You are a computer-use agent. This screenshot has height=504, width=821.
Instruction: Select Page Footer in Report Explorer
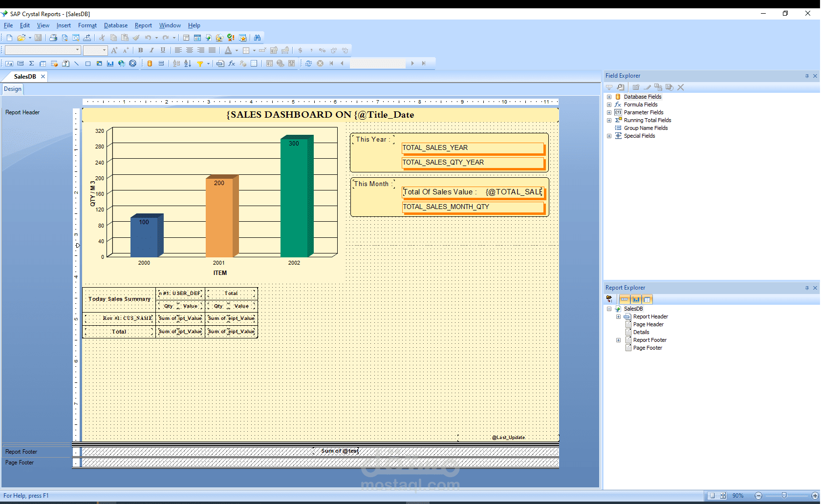tap(648, 348)
